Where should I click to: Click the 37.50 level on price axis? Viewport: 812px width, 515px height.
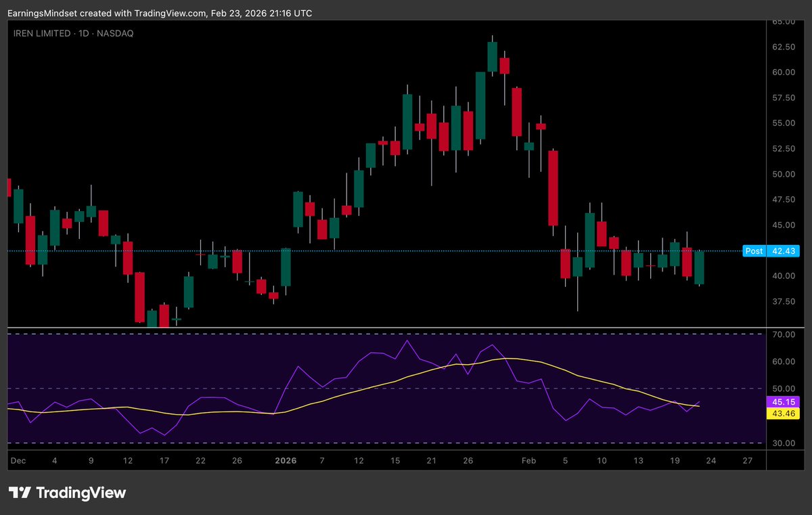[783, 301]
